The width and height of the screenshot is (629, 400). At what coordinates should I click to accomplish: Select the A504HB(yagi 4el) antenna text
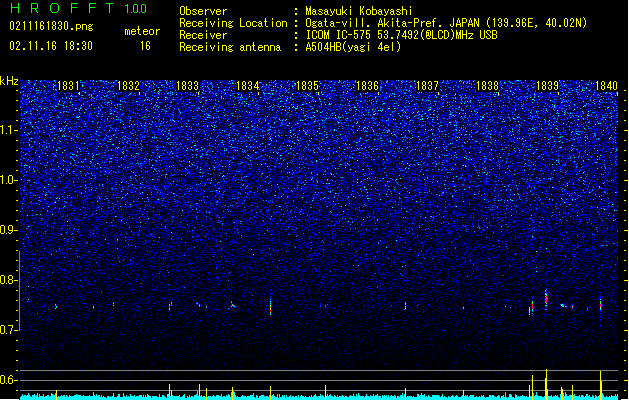point(353,47)
